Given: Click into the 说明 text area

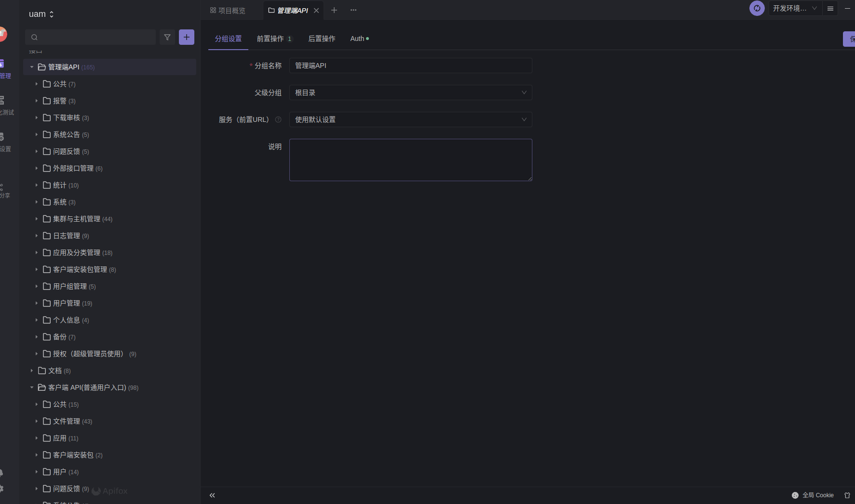Looking at the screenshot, I should tap(411, 160).
